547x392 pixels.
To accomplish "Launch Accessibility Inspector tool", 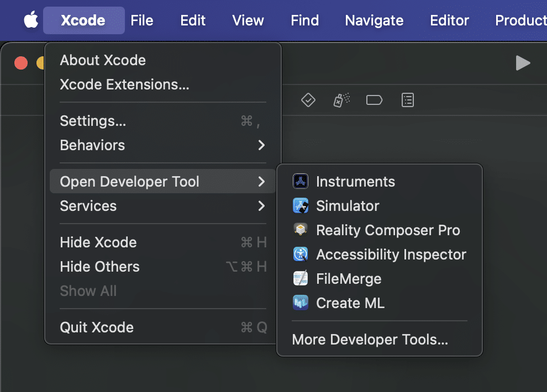I will pos(391,255).
